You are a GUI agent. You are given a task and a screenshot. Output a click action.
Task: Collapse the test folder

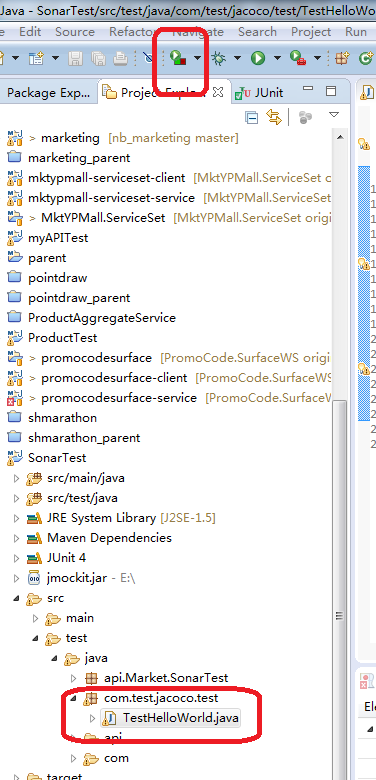click(35, 638)
